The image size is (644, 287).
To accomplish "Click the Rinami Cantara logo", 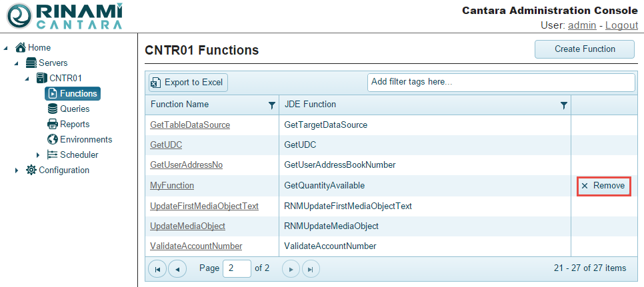I will click(63, 17).
